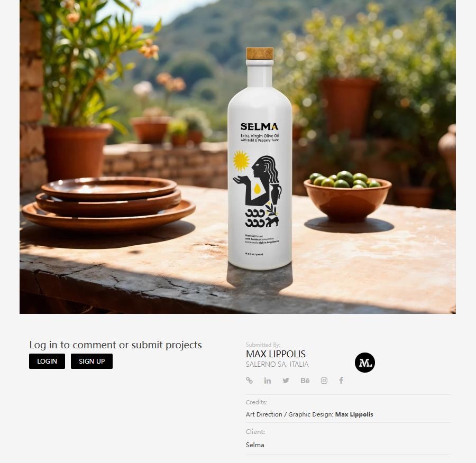Go to the Behance profile icon
This screenshot has height=463, width=476.
pyautogui.click(x=305, y=381)
